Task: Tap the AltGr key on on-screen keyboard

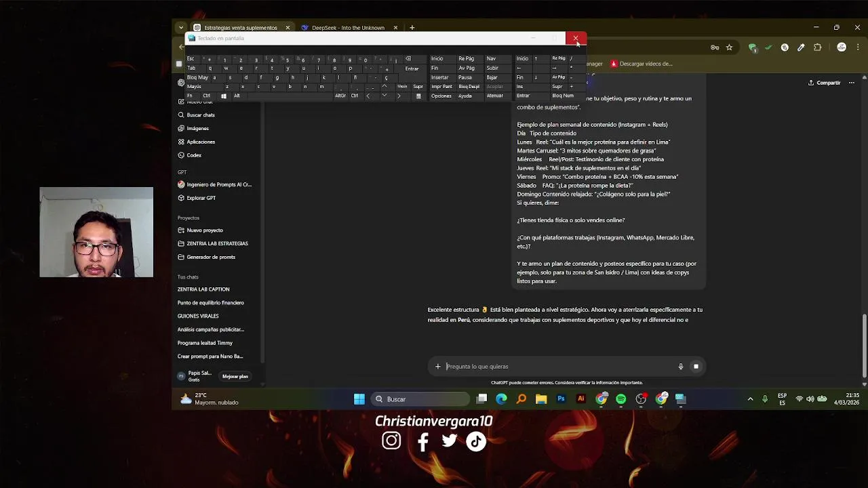Action: (x=340, y=96)
